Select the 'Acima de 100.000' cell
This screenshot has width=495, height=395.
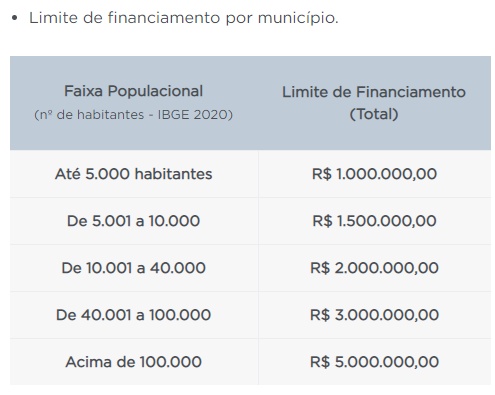(134, 362)
